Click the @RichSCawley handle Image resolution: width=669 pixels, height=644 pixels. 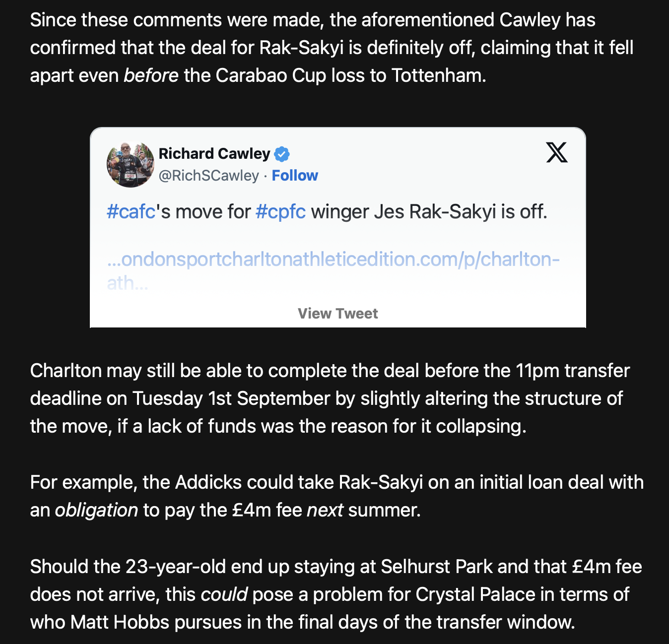click(209, 176)
